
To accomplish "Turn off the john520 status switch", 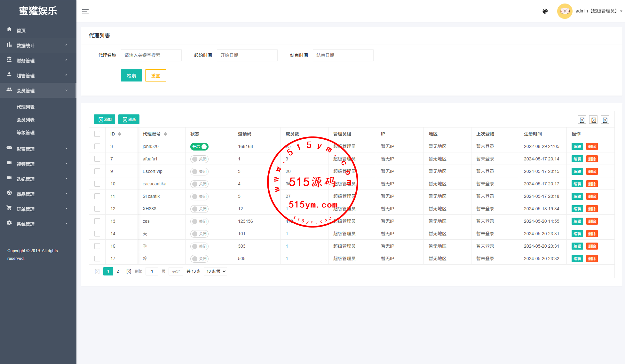I will pyautogui.click(x=199, y=147).
